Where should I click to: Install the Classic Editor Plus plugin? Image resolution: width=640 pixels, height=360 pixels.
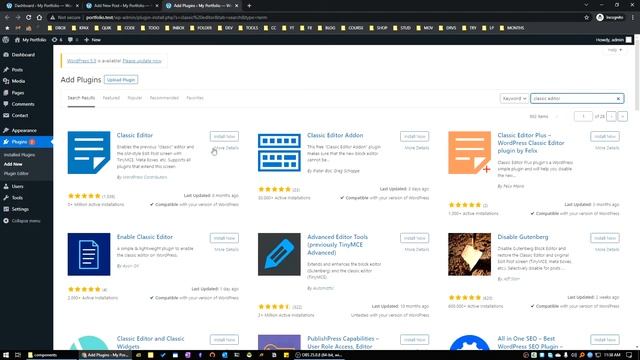click(604, 136)
